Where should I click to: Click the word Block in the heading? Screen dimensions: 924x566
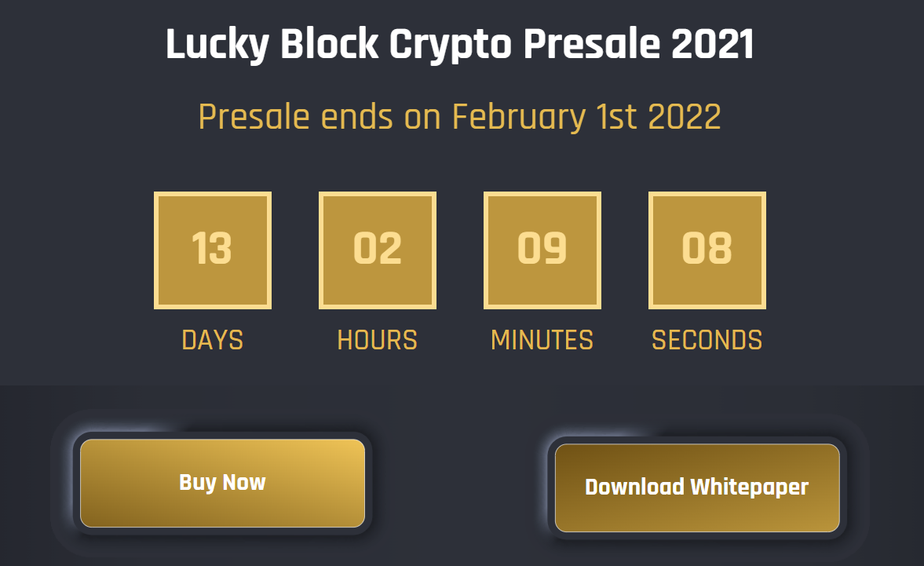330,44
